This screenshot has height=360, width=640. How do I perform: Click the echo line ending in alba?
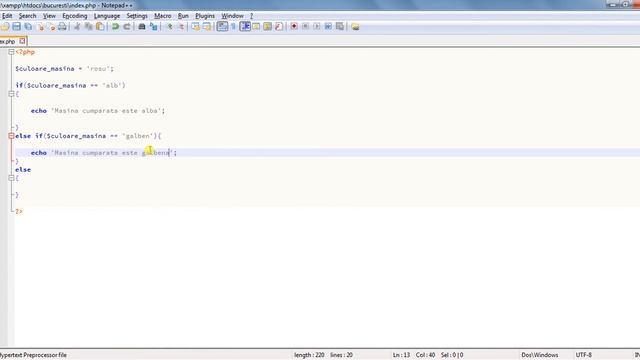point(98,111)
